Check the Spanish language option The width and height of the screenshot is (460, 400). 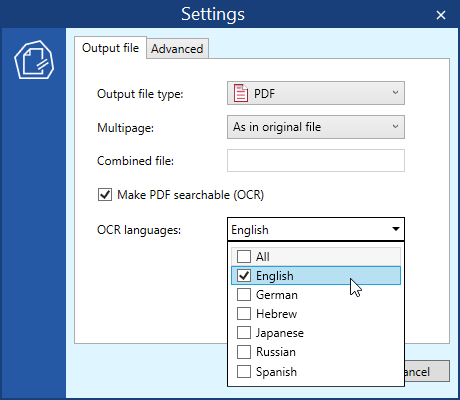244,372
